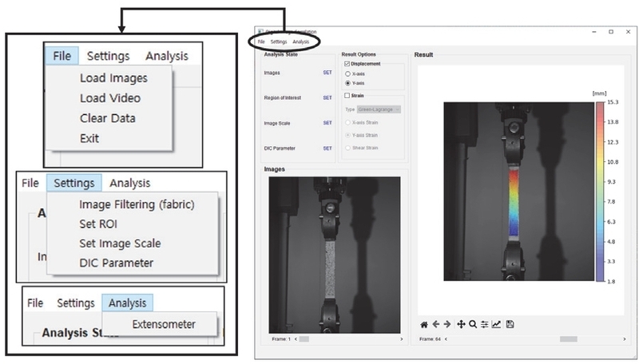Click the forward arrow in plot toolbar
The height and width of the screenshot is (364, 639).
click(447, 324)
